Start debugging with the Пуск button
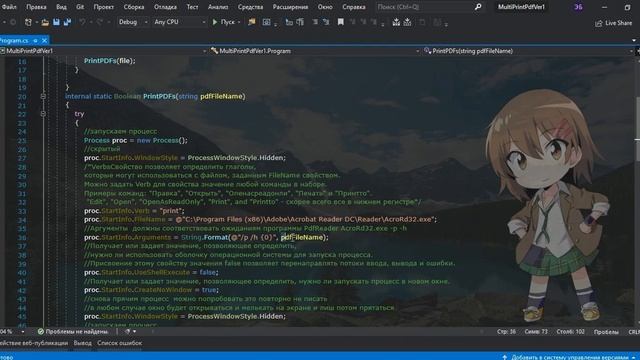This screenshot has width=640, height=360. click(223, 22)
